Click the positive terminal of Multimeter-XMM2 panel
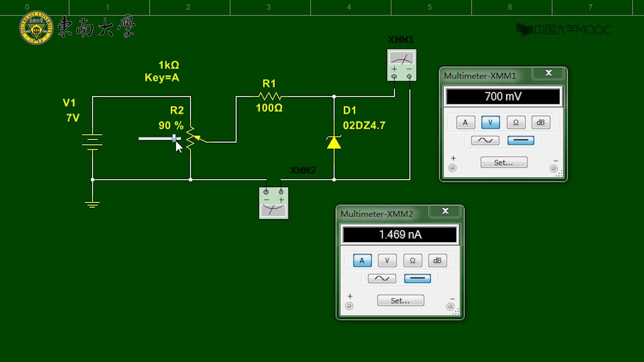 pyautogui.click(x=349, y=306)
